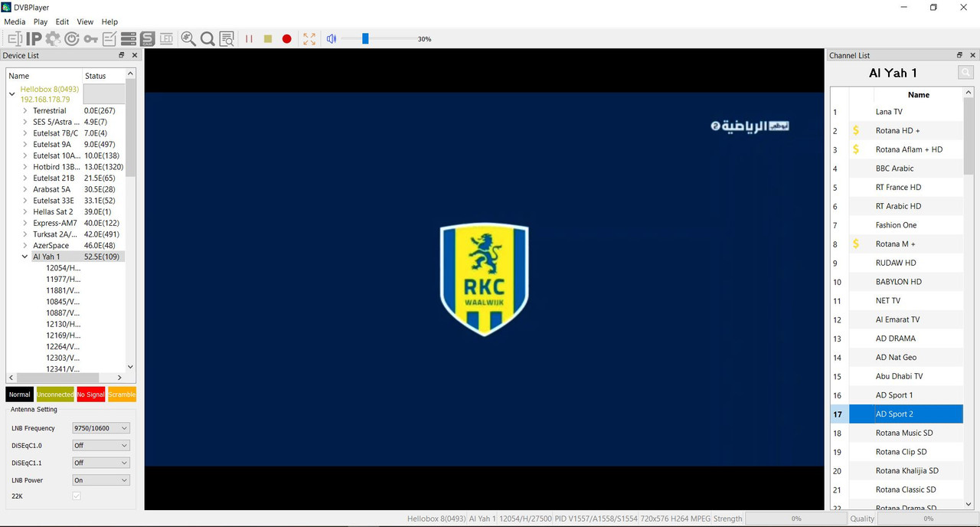The image size is (980, 527).
Task: Open the Media menu
Action: (x=15, y=22)
